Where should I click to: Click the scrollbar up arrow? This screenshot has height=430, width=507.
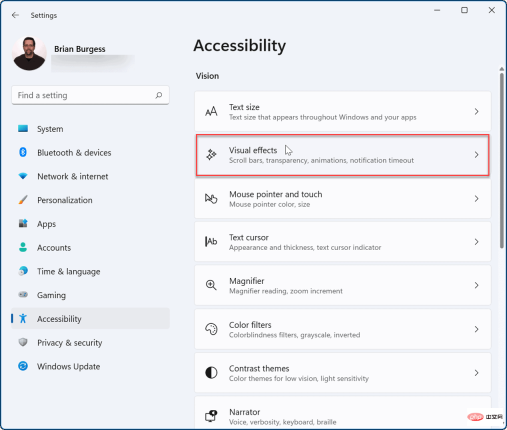502,69
